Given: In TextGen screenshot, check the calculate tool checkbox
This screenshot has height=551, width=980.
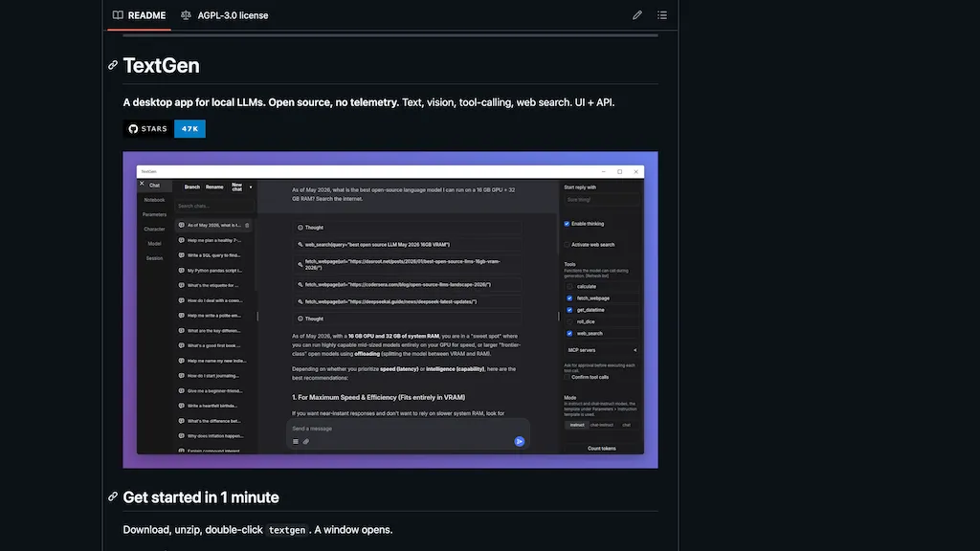Looking at the screenshot, I should (569, 287).
